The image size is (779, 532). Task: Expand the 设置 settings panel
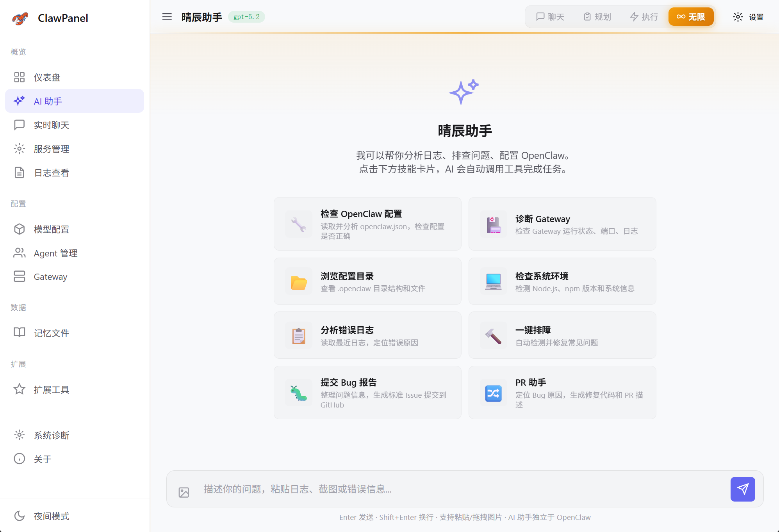tap(748, 17)
